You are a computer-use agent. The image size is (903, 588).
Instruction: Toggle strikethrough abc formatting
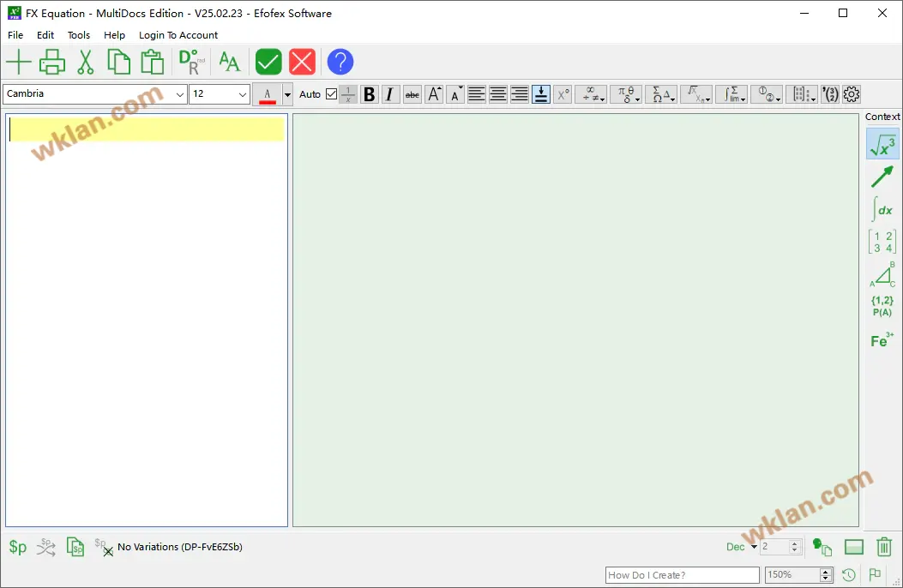[x=412, y=94]
